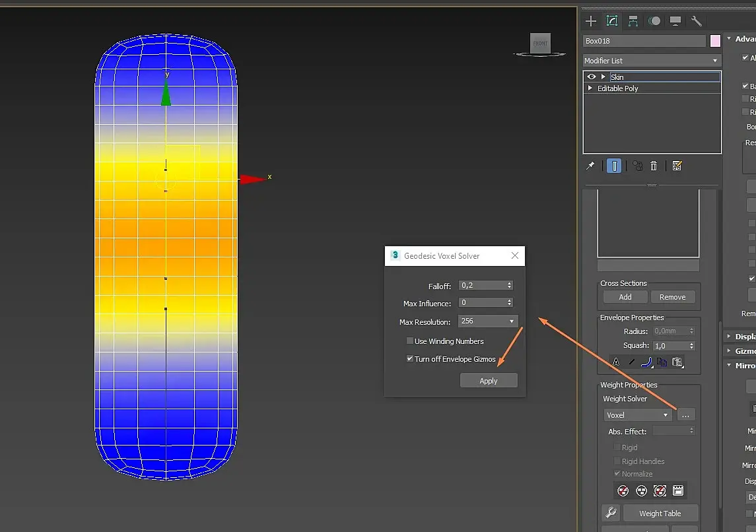
Task: Expand the Editable Poly modifier
Action: [x=590, y=88]
